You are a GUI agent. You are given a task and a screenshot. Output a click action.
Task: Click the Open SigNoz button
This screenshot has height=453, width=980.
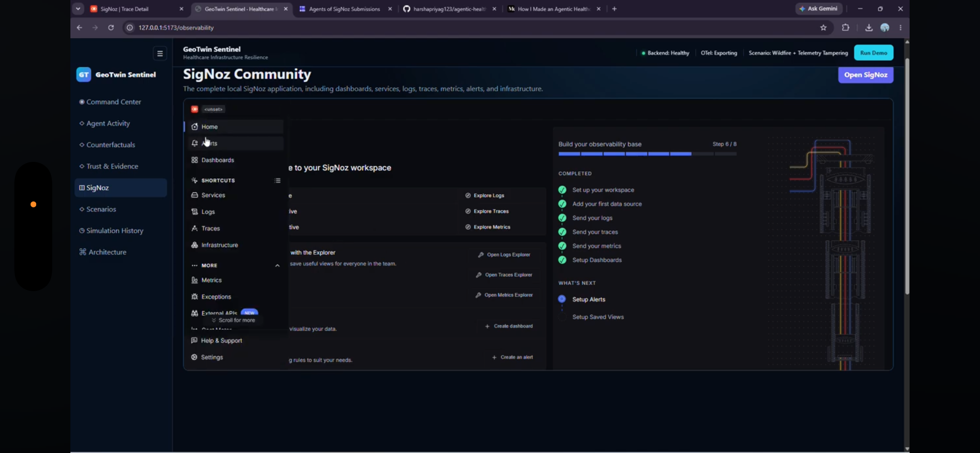point(865,75)
